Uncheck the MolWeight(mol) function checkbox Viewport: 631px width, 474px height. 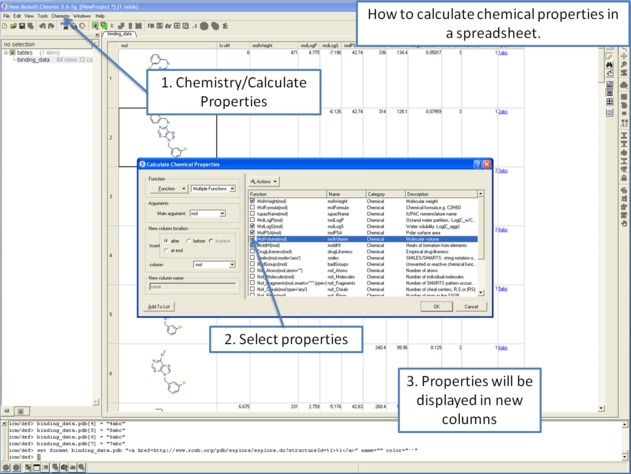click(253, 201)
